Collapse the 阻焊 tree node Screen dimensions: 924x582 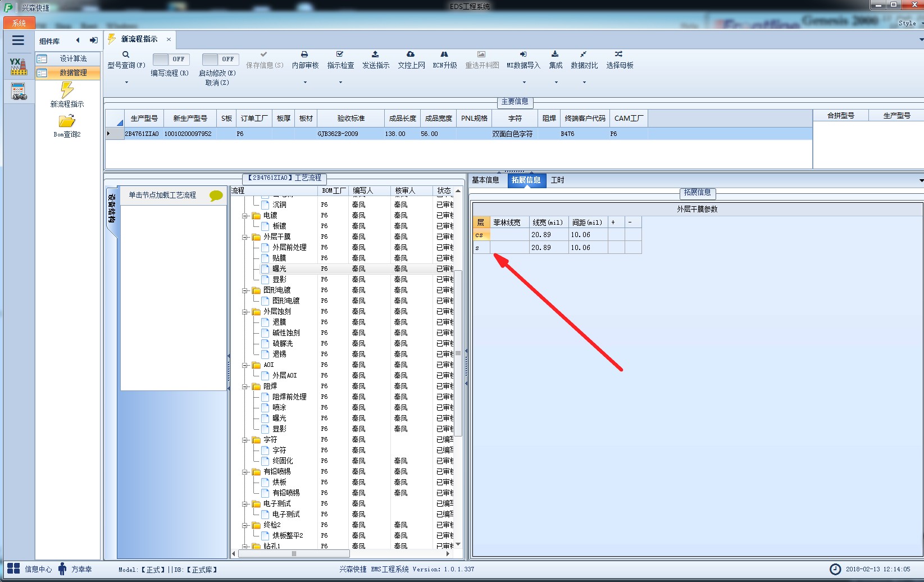point(245,387)
